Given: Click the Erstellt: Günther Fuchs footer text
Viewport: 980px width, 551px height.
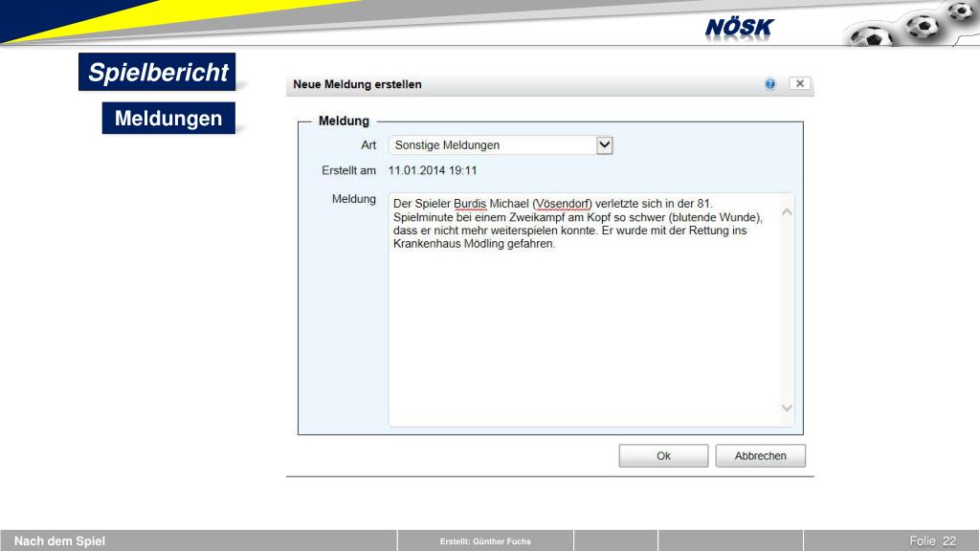Looking at the screenshot, I should tap(485, 541).
